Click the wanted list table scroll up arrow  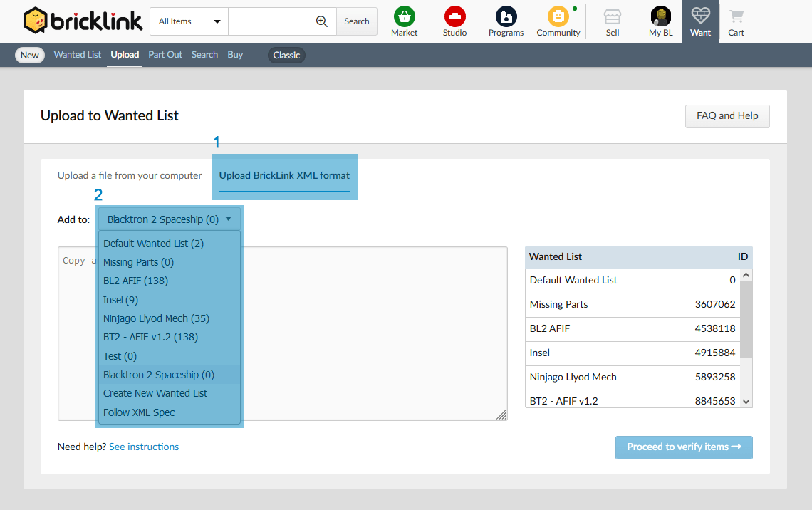746,275
